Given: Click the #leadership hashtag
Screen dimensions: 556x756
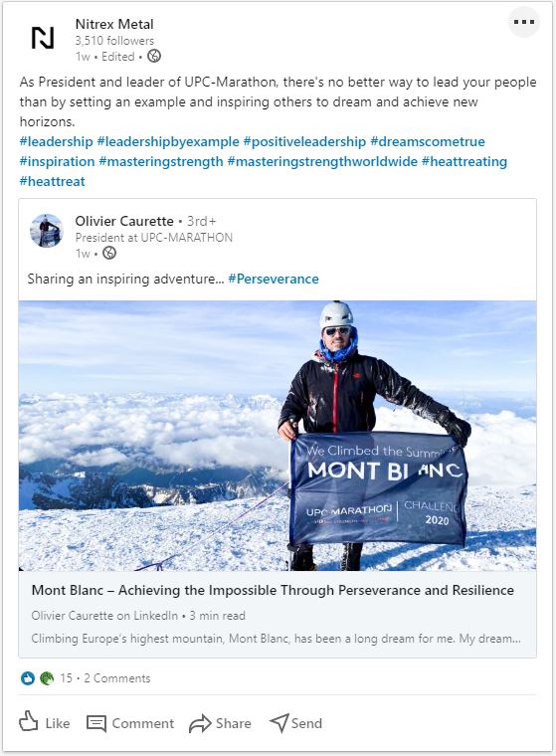Looking at the screenshot, I should (56, 141).
